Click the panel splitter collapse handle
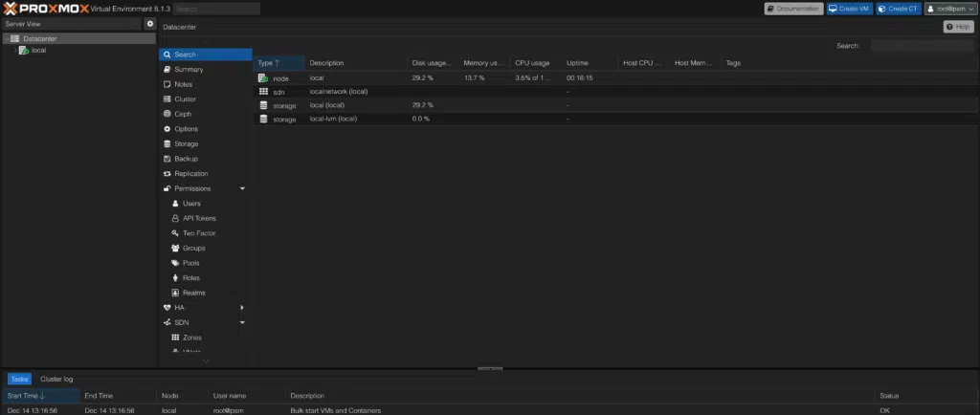The image size is (980, 415). click(x=490, y=369)
